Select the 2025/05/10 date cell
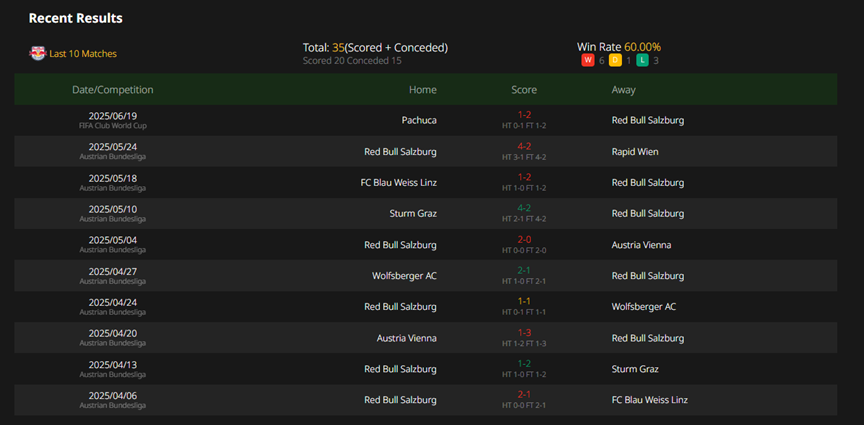864x425 pixels. (x=112, y=209)
